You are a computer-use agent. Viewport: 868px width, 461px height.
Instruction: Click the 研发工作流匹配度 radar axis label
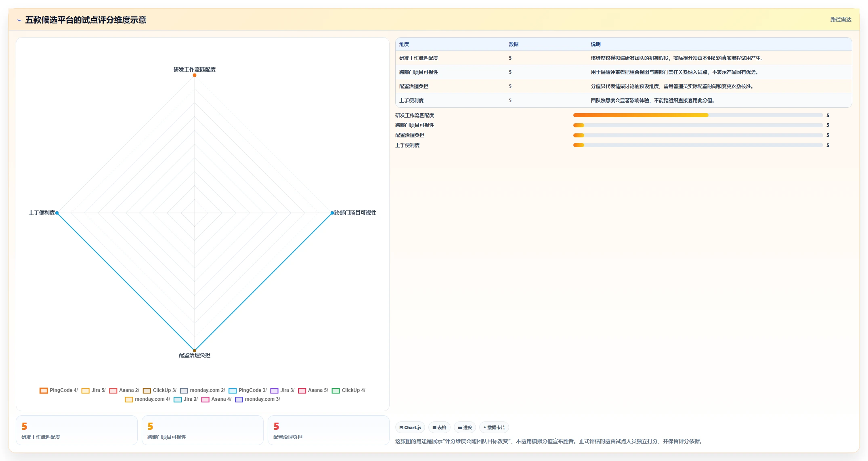pyautogui.click(x=195, y=69)
